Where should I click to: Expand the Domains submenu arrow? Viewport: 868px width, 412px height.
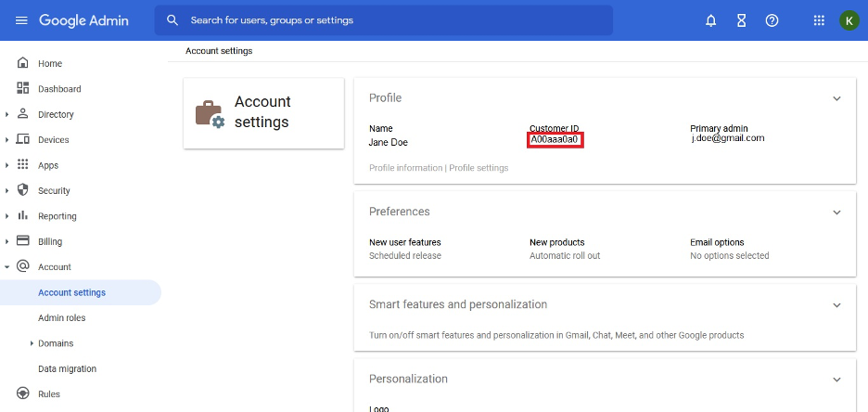tap(32, 343)
